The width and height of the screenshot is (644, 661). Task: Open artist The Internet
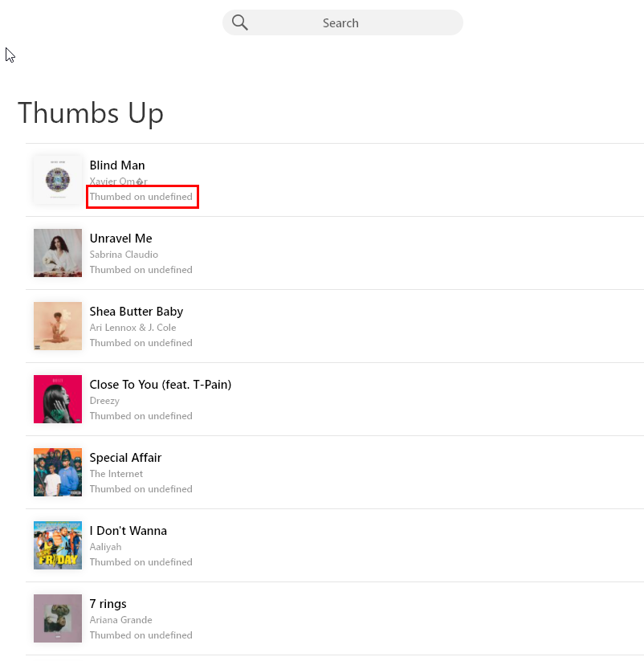[x=116, y=474]
